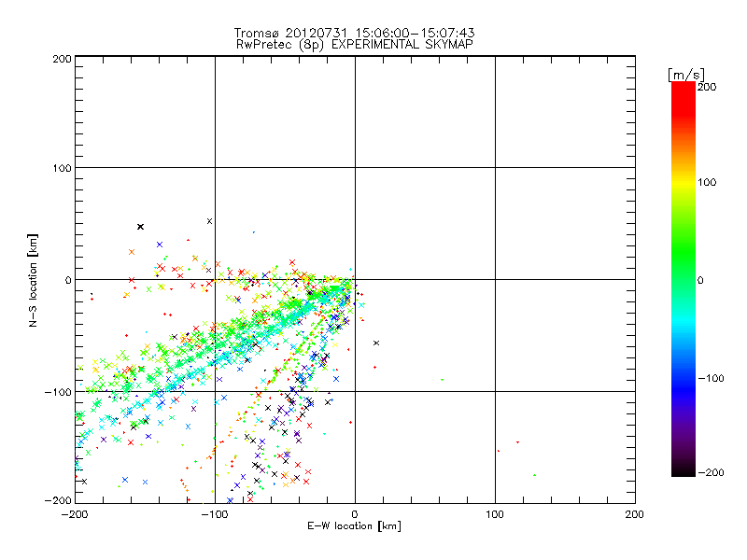The height and width of the screenshot is (560, 747).
Task: Click the x-axis tick label '0'
Action: coord(355,515)
